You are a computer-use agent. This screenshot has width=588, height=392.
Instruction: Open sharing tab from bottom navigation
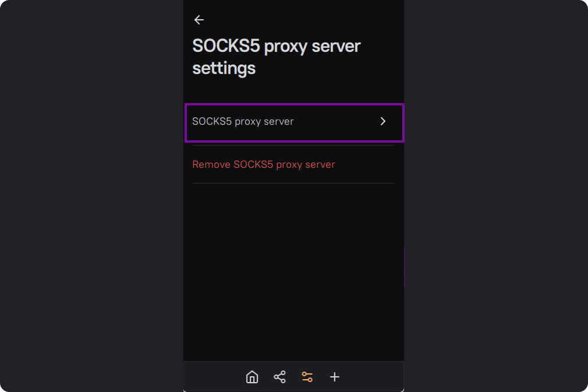coord(279,377)
